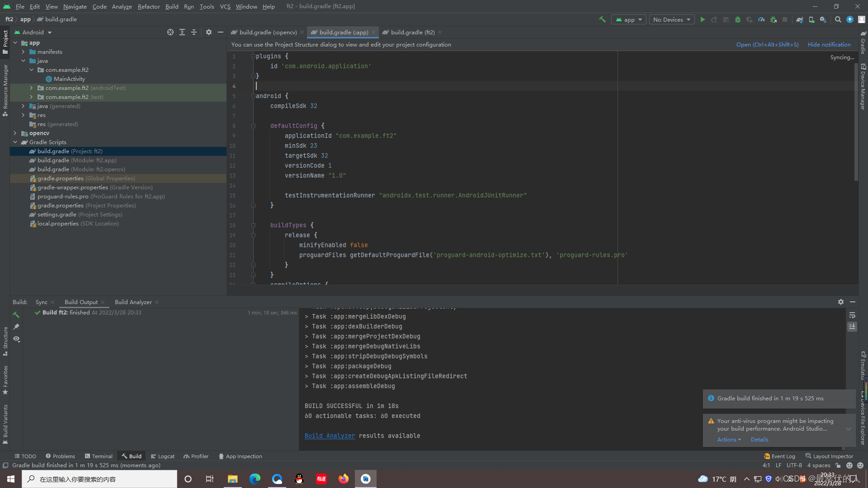868x488 pixels.
Task: Open the No Devices dropdown
Action: [671, 19]
